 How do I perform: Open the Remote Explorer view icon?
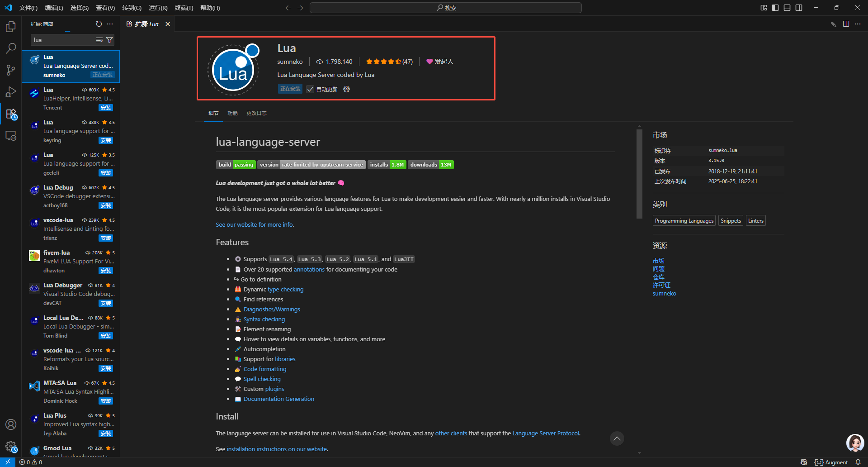click(x=11, y=136)
